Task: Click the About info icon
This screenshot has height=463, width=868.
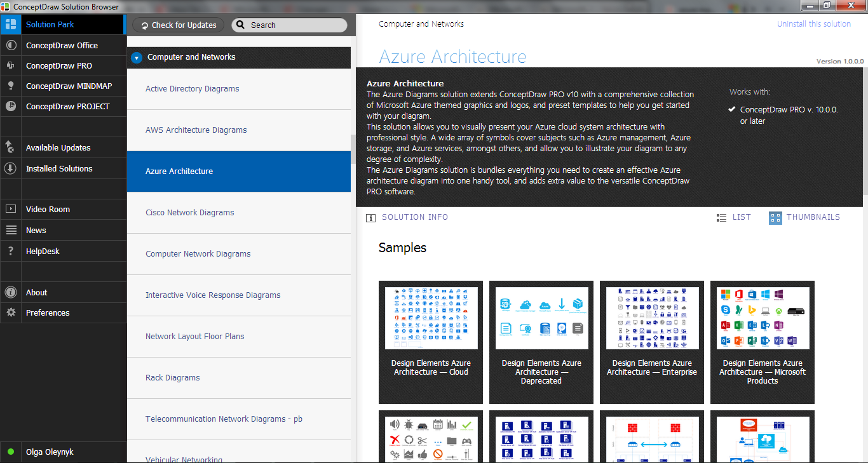Action: (11, 292)
